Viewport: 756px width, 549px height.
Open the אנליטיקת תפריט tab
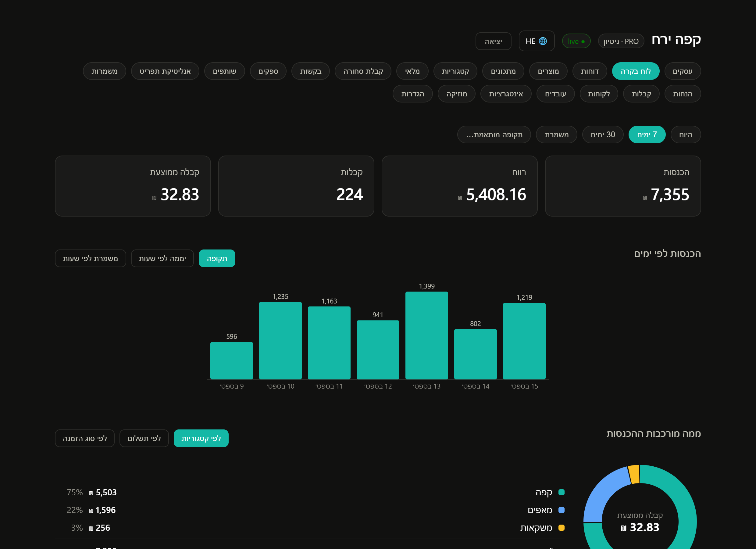click(x=165, y=71)
